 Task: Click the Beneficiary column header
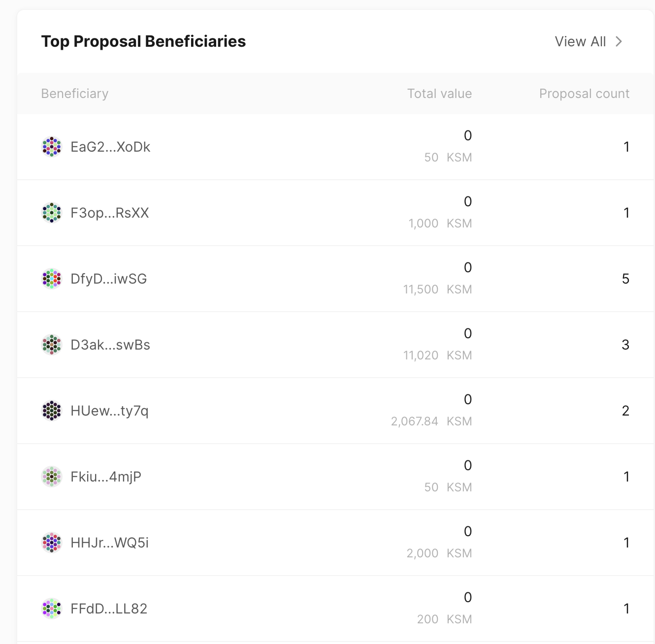tap(75, 94)
